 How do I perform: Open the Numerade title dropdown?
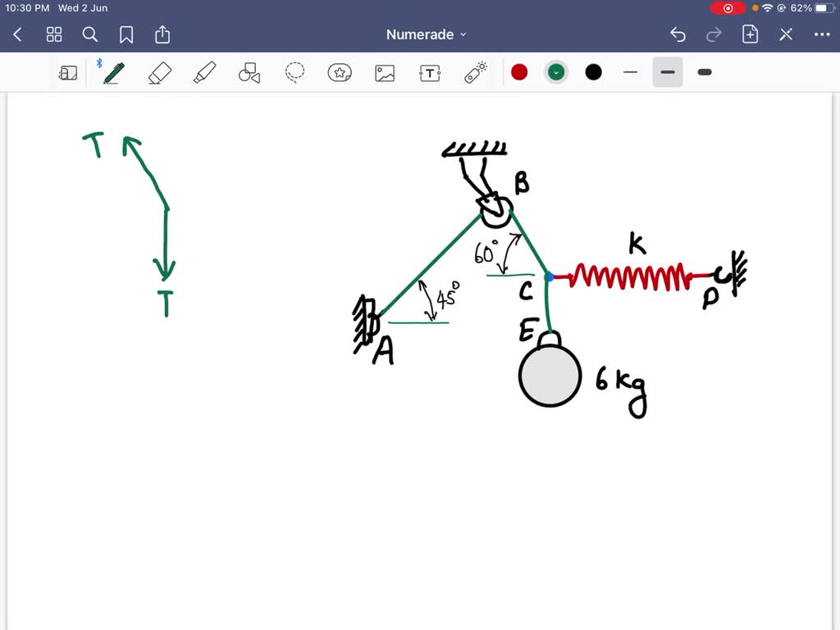pos(427,34)
